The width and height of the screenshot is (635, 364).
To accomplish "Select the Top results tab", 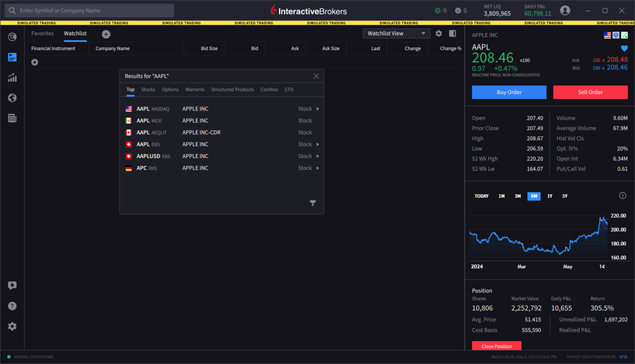I will pos(130,90).
